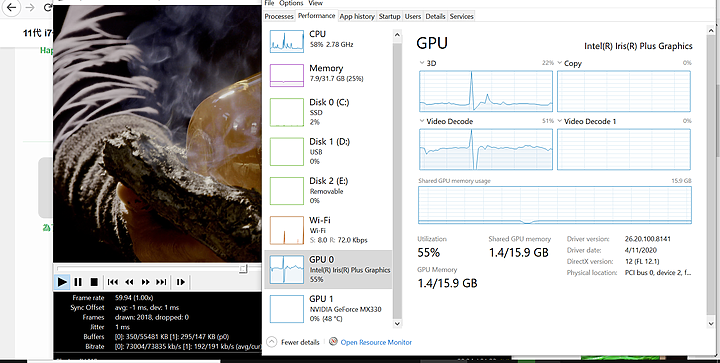Step forward one frame
The image size is (720, 363).
tap(181, 282)
